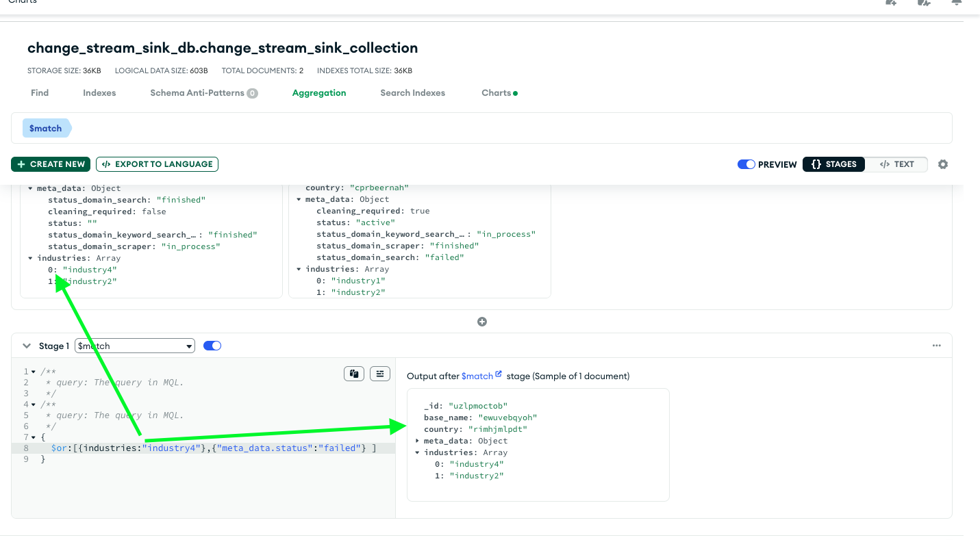The height and width of the screenshot is (540, 980).
Task: Open the pipeline settings gear
Action: [943, 164]
